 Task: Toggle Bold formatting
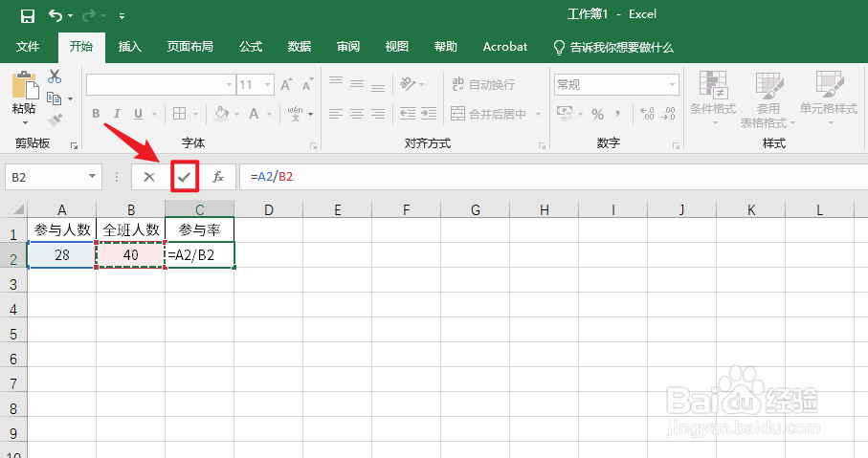(96, 114)
